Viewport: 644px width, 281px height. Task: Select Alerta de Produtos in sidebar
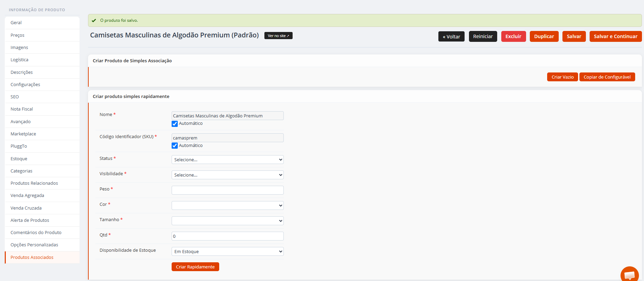point(42,220)
